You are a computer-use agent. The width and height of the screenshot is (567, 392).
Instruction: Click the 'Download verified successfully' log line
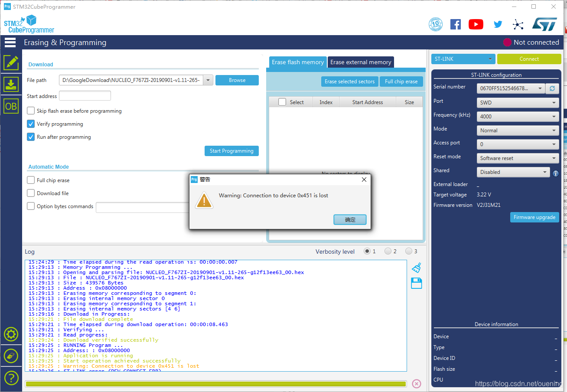coord(111,340)
